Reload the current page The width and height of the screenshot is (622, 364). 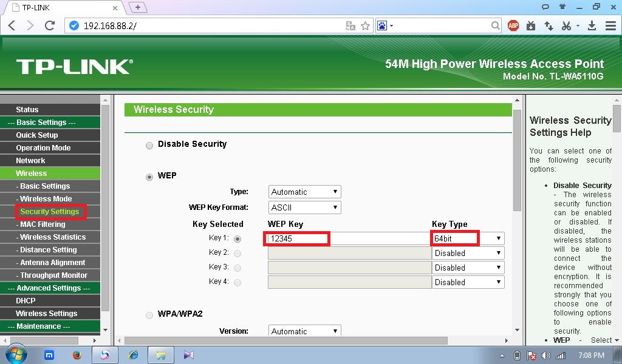[50, 25]
